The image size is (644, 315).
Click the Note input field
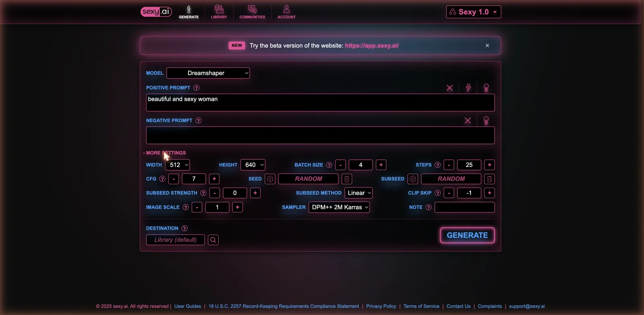click(464, 207)
